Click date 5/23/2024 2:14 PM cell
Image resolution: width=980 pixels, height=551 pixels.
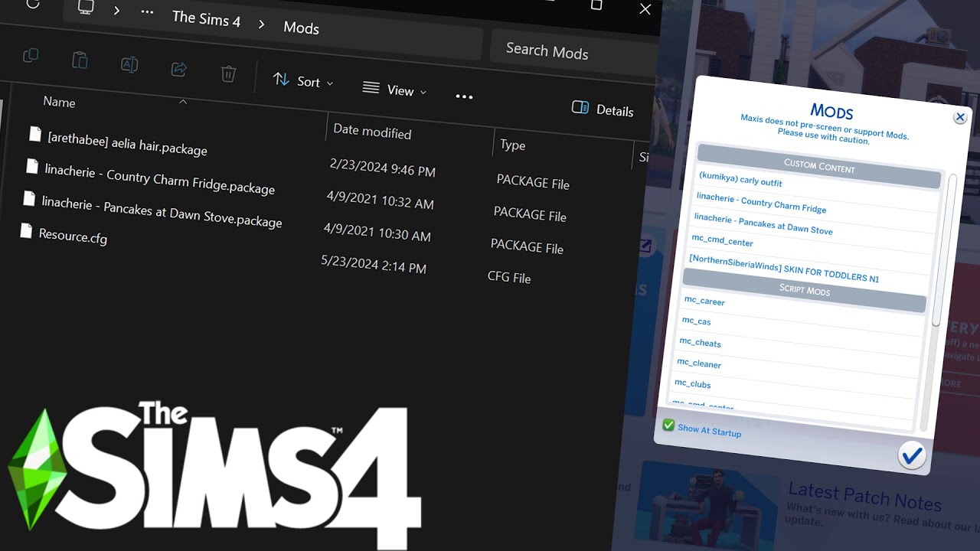pos(374,264)
